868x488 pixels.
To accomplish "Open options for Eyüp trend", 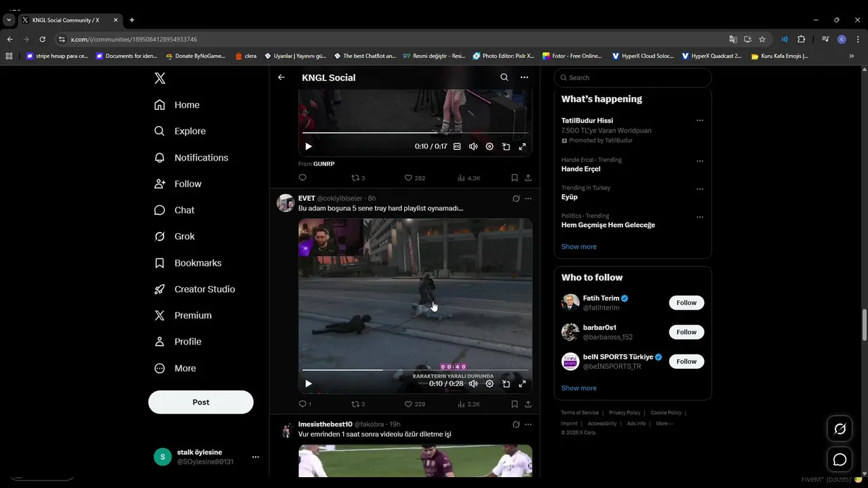I will (x=700, y=189).
